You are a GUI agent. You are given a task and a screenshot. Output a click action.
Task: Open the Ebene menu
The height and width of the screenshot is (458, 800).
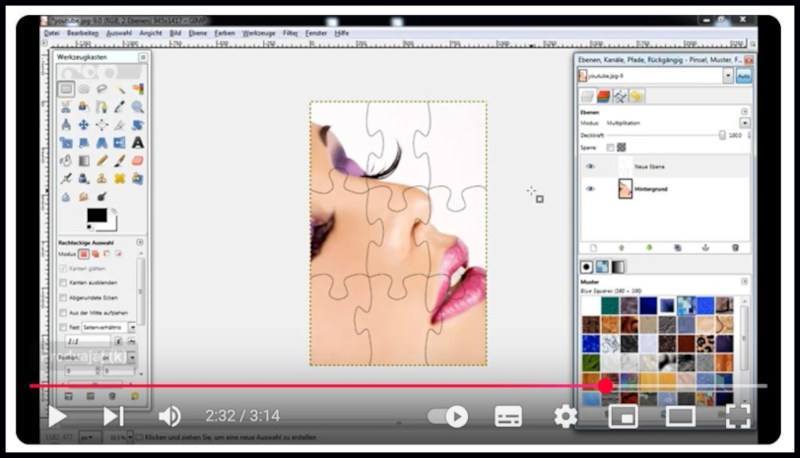coord(198,33)
